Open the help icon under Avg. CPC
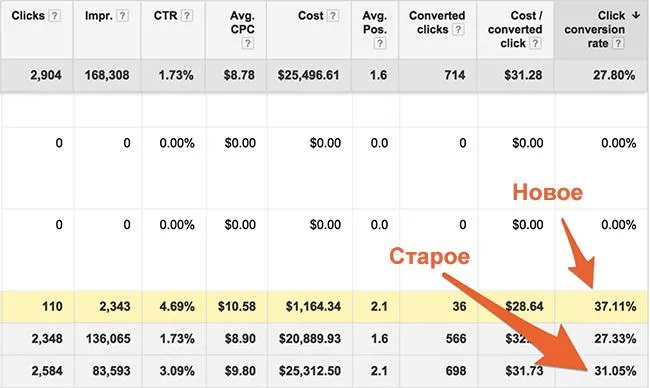Screen dimensions: 650x388 247,43
